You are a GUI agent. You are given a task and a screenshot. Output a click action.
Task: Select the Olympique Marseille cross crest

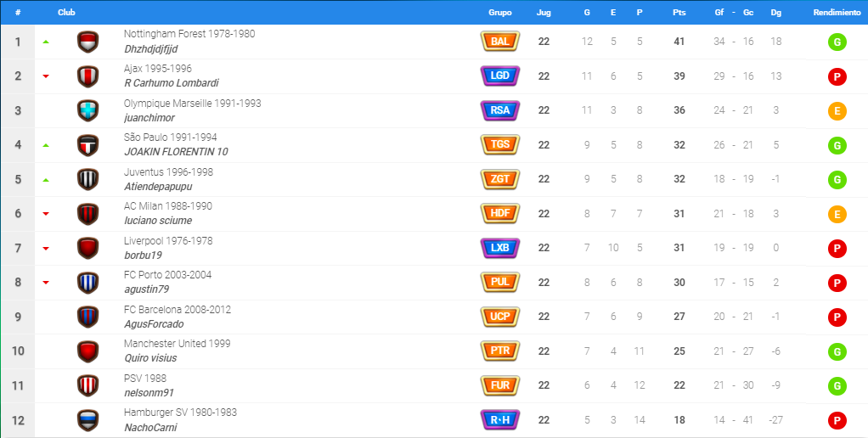[87, 110]
